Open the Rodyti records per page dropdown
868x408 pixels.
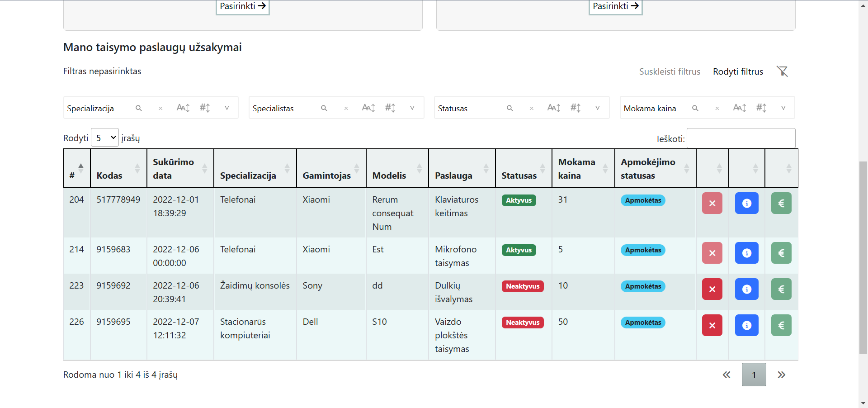coord(105,138)
